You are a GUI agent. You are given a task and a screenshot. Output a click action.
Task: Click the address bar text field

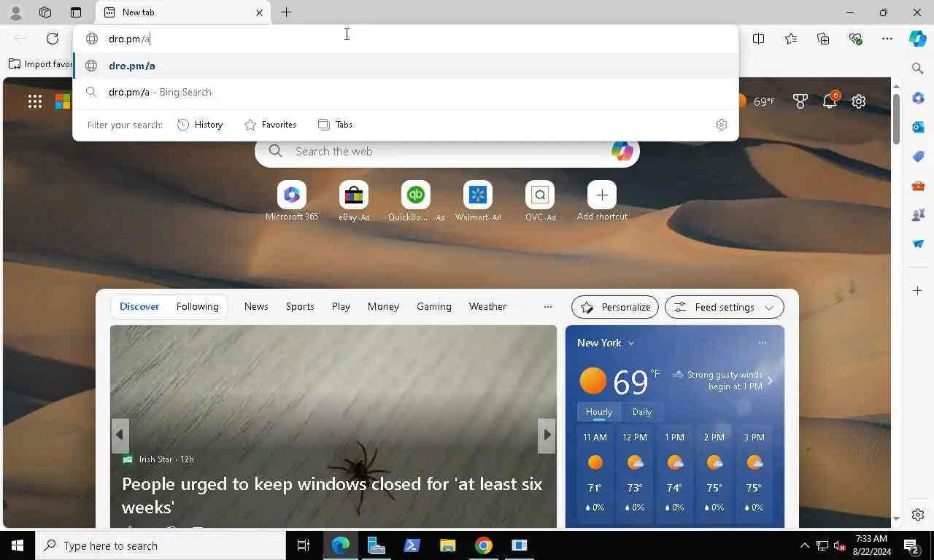coord(406,39)
